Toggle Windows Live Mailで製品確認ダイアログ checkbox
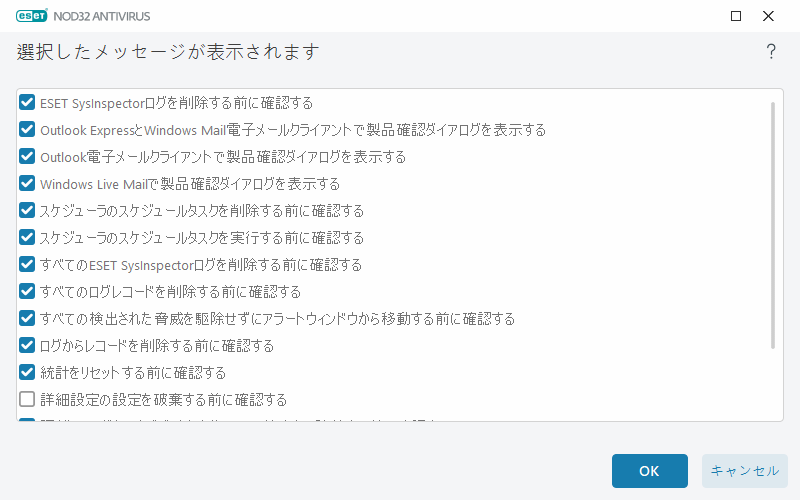 pyautogui.click(x=27, y=183)
